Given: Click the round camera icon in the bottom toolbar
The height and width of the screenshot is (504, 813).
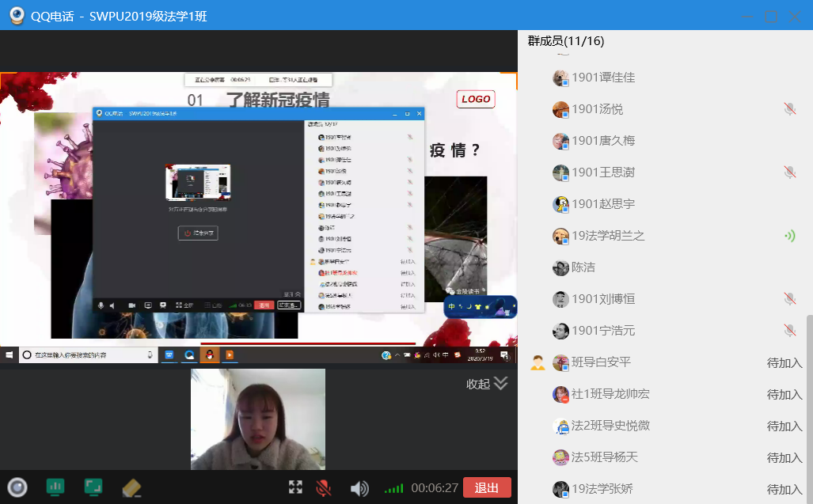Looking at the screenshot, I should tap(17, 487).
